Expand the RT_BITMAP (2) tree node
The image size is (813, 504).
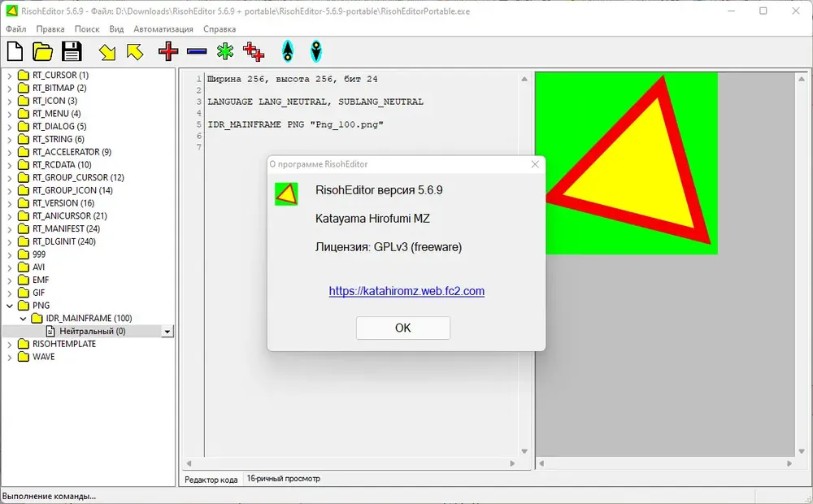tap(9, 89)
